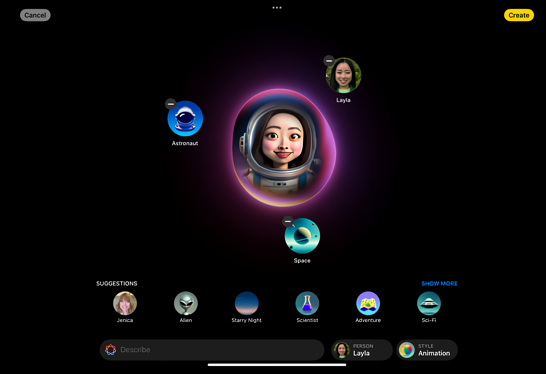Click Show More suggestions
The height and width of the screenshot is (374, 546).
coord(439,283)
